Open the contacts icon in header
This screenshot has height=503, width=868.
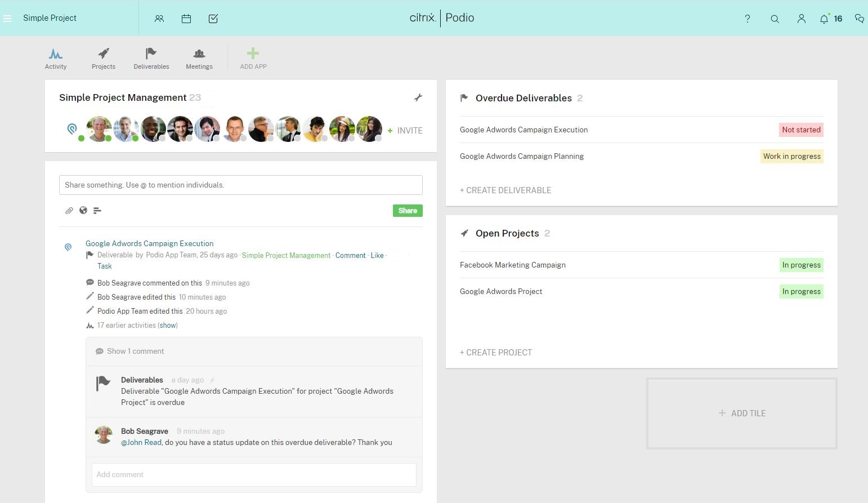[159, 19]
